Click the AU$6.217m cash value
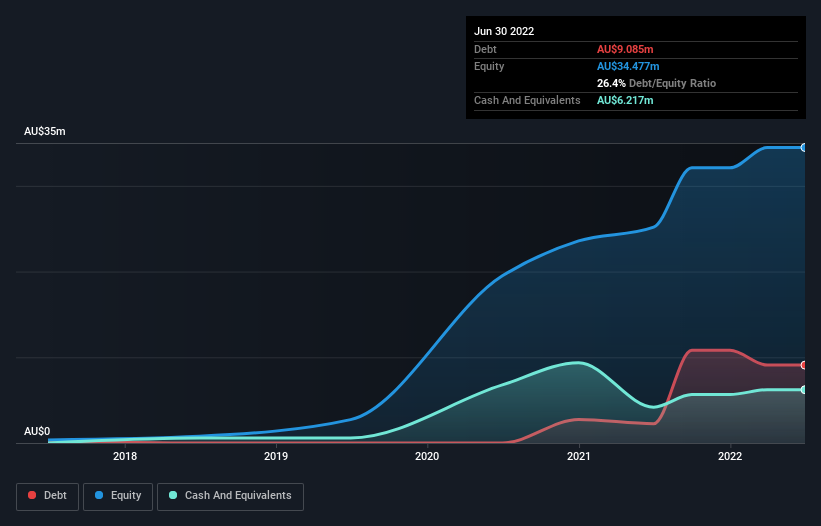 point(625,100)
